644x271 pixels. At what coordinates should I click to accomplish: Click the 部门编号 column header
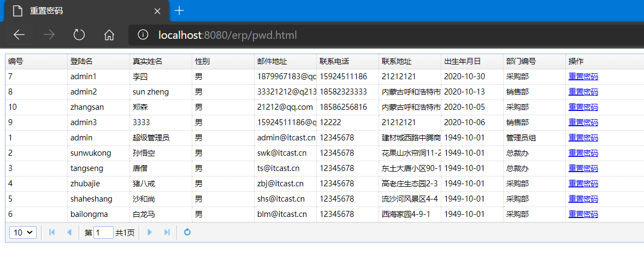(535, 62)
